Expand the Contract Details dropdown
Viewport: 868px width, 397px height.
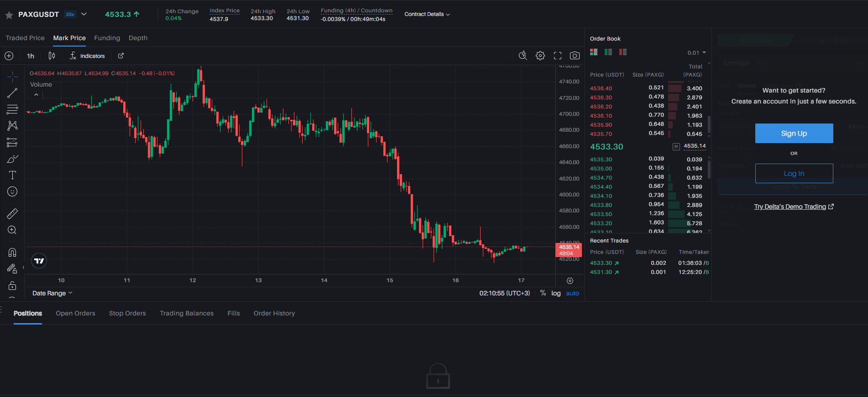[x=427, y=14]
